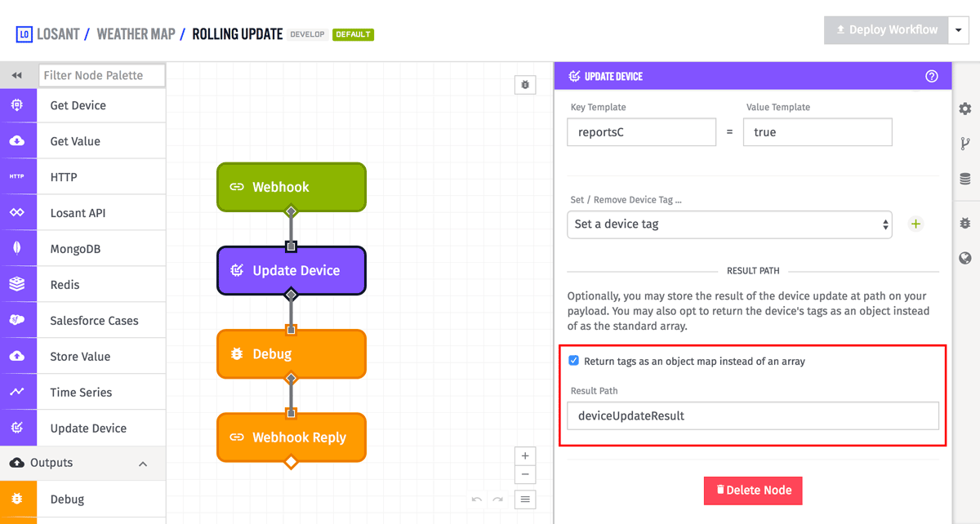Select Store Value label in palette

(x=80, y=357)
